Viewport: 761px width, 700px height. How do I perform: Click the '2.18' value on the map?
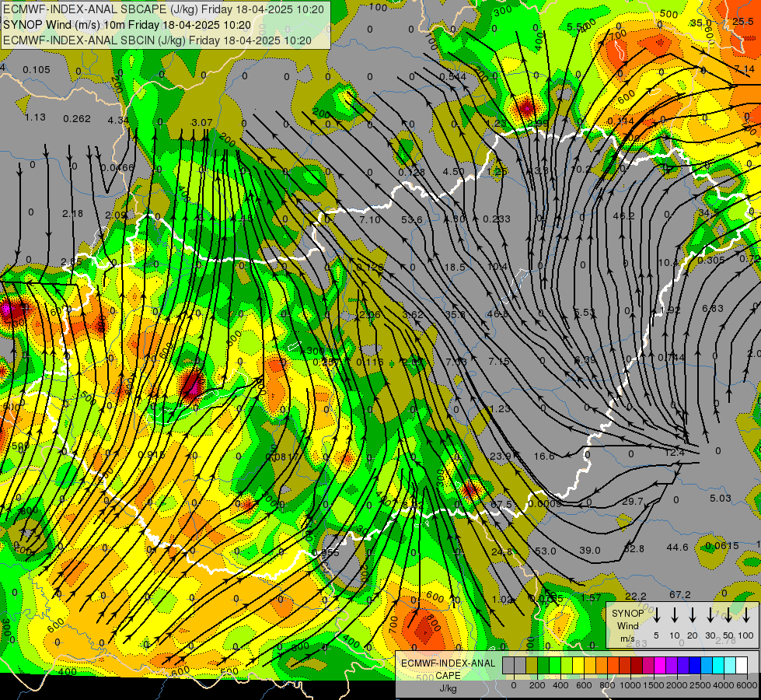click(73, 213)
